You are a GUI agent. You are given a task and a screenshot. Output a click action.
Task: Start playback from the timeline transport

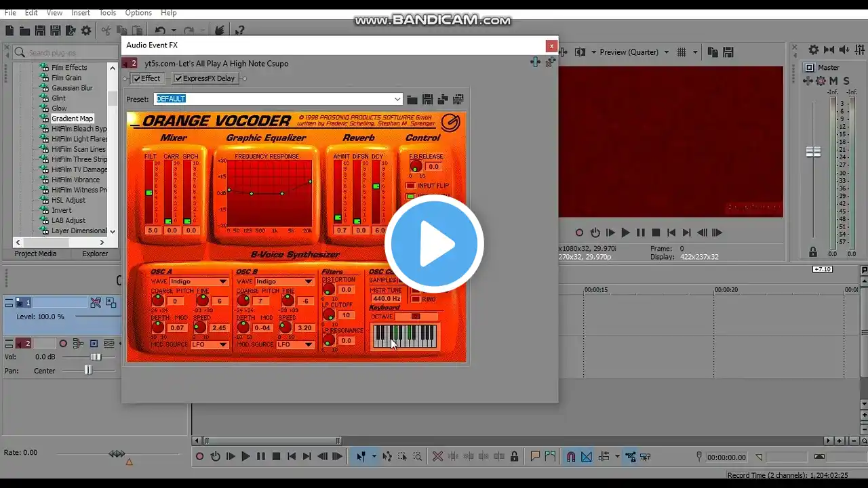pos(245,457)
